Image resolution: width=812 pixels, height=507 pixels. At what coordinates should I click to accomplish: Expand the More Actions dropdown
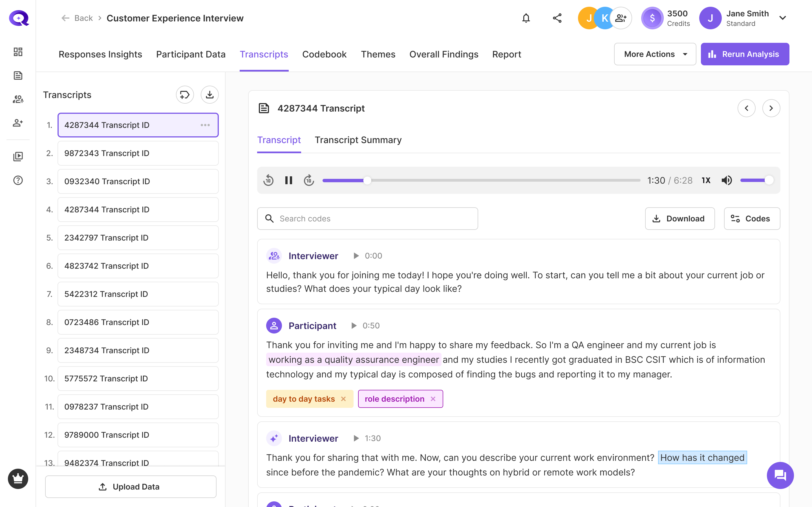point(655,54)
